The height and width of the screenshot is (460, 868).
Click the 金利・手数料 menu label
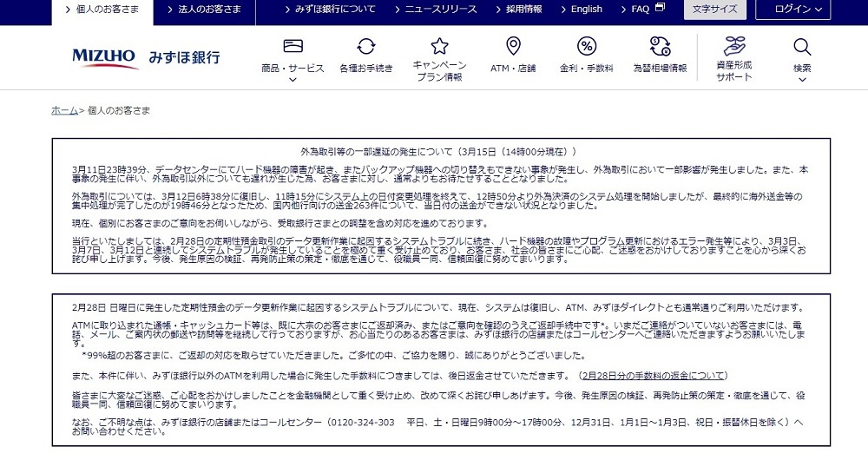(587, 68)
